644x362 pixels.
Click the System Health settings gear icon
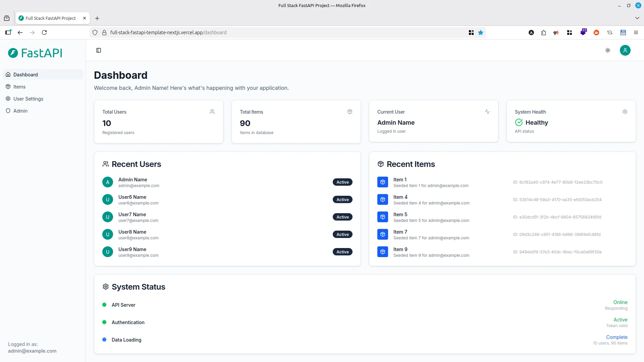(x=625, y=112)
